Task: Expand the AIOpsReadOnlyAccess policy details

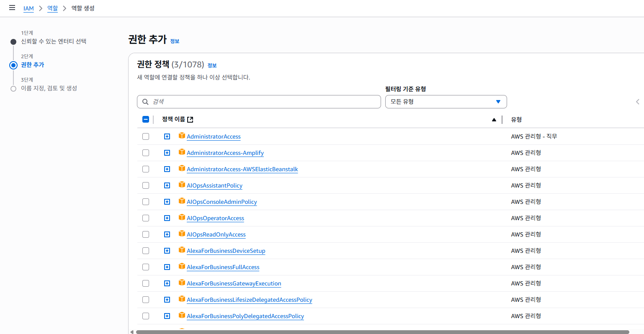Action: [x=167, y=234]
